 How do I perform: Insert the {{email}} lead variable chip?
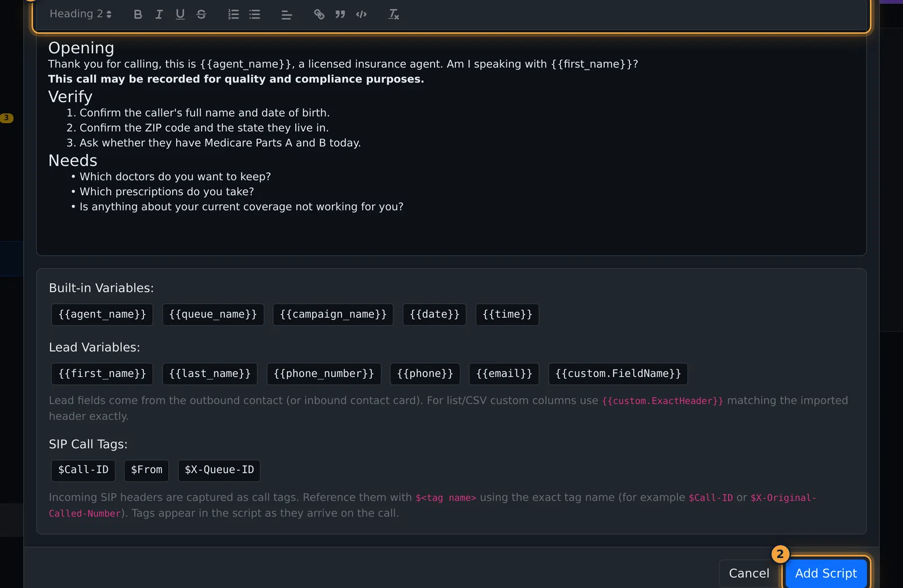(x=504, y=374)
